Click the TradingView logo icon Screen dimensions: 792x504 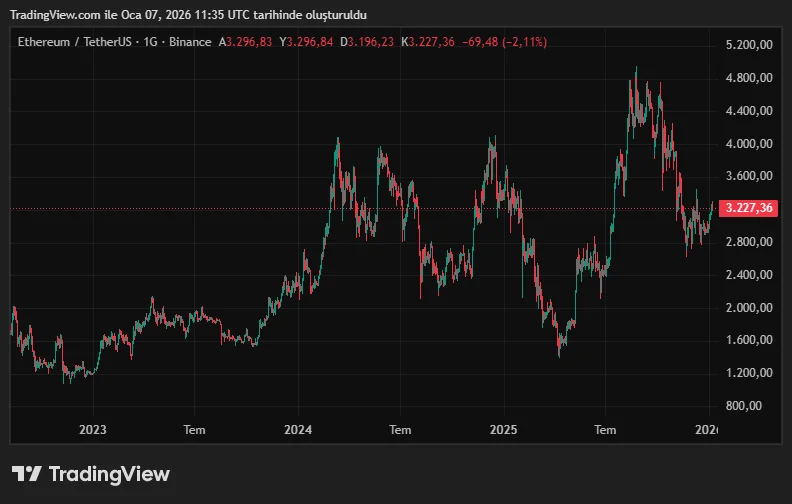click(26, 474)
